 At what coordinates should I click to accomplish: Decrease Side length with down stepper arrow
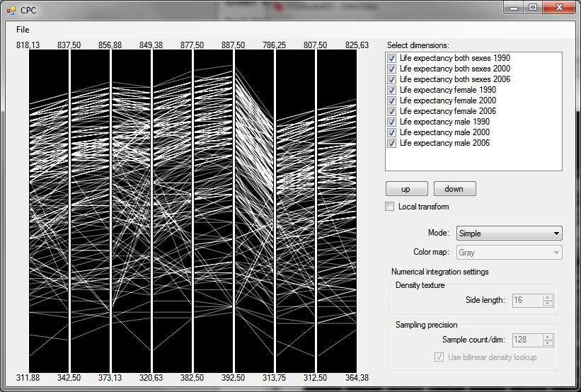(x=547, y=303)
